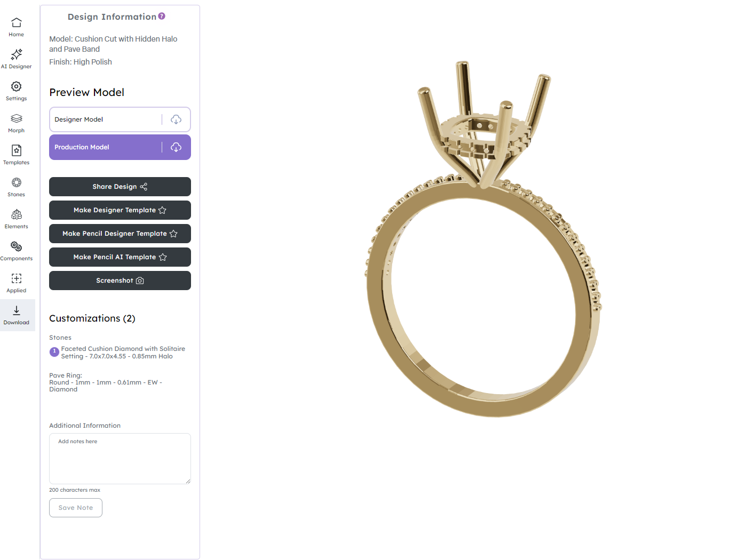Open the Download section in sidebar
Image resolution: width=747 pixels, height=560 pixels.
point(17,315)
